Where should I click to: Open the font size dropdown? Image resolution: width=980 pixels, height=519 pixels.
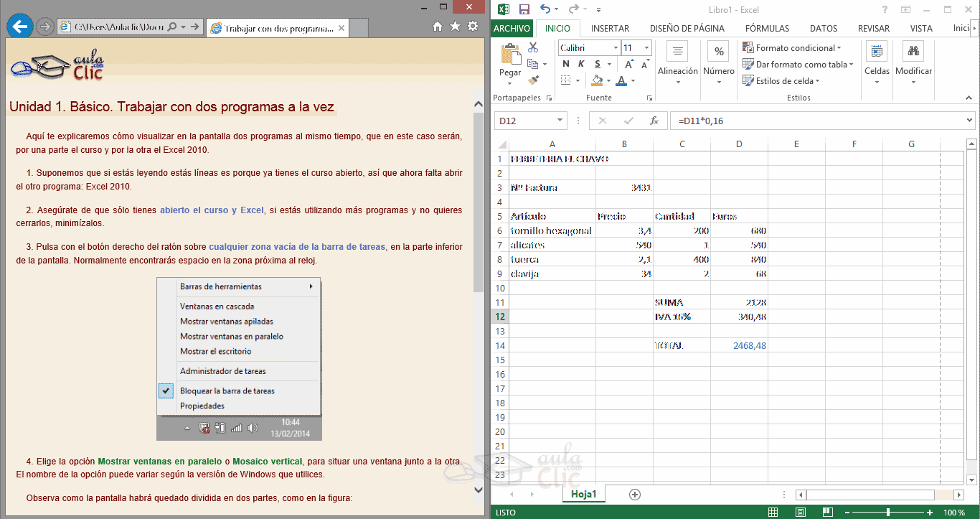click(x=646, y=48)
